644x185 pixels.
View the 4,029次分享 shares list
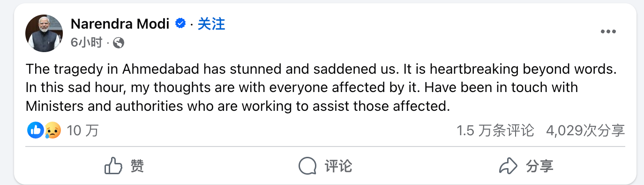coord(585,130)
